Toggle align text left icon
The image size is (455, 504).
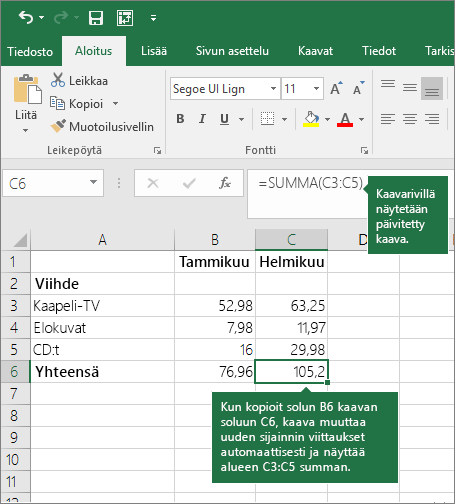tap(388, 119)
